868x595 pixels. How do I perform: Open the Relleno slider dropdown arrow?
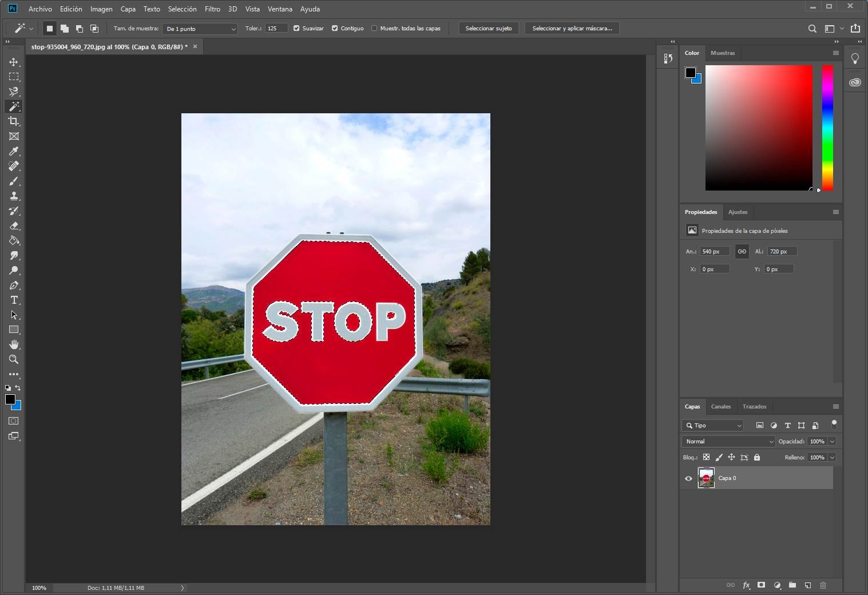tap(832, 458)
